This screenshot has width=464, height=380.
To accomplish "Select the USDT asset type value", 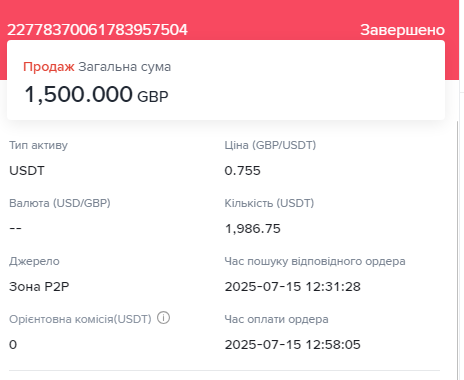I will pyautogui.click(x=27, y=171).
